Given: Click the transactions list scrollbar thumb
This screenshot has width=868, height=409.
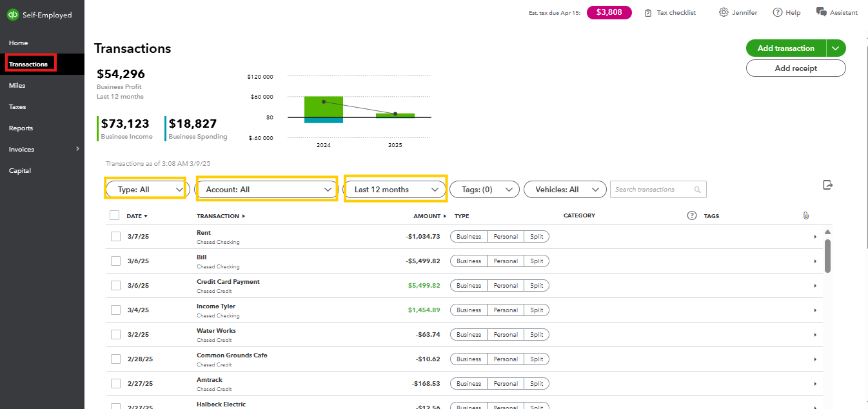Looking at the screenshot, I should tap(828, 256).
